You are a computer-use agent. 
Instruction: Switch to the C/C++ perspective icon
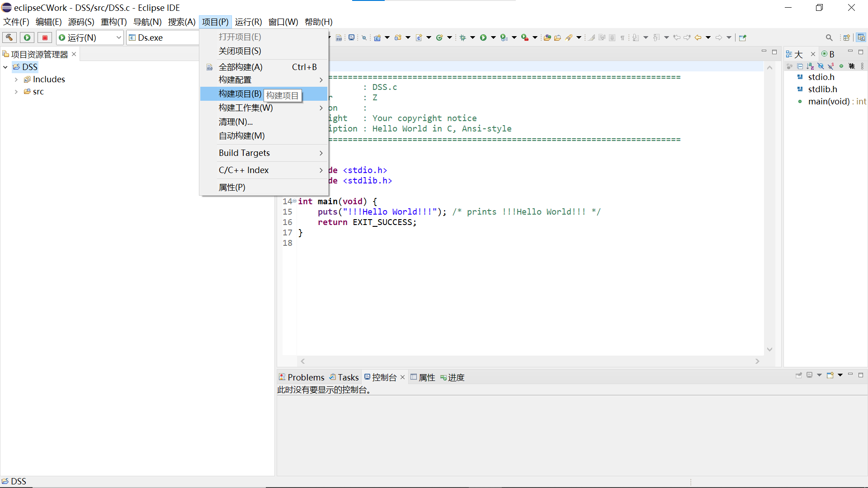tap(861, 38)
